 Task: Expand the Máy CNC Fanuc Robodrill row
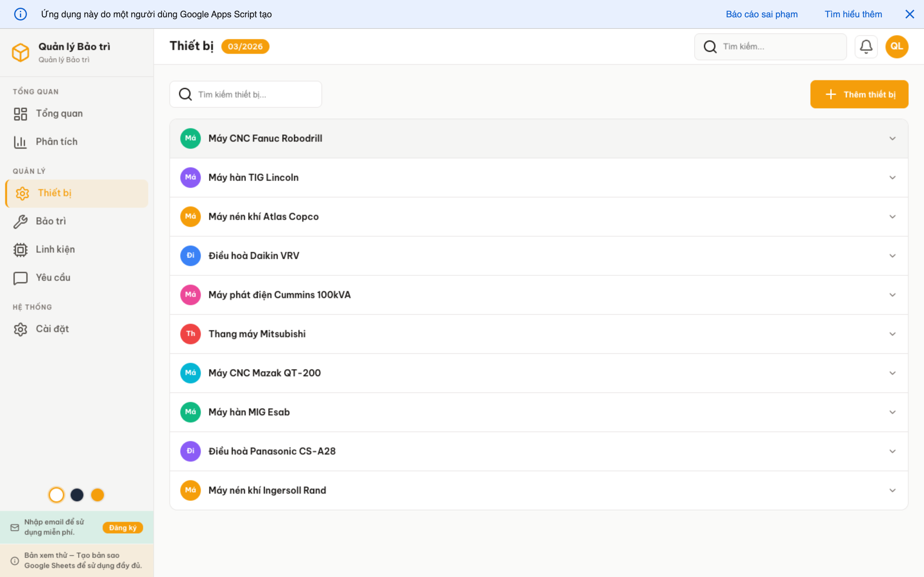click(x=892, y=138)
